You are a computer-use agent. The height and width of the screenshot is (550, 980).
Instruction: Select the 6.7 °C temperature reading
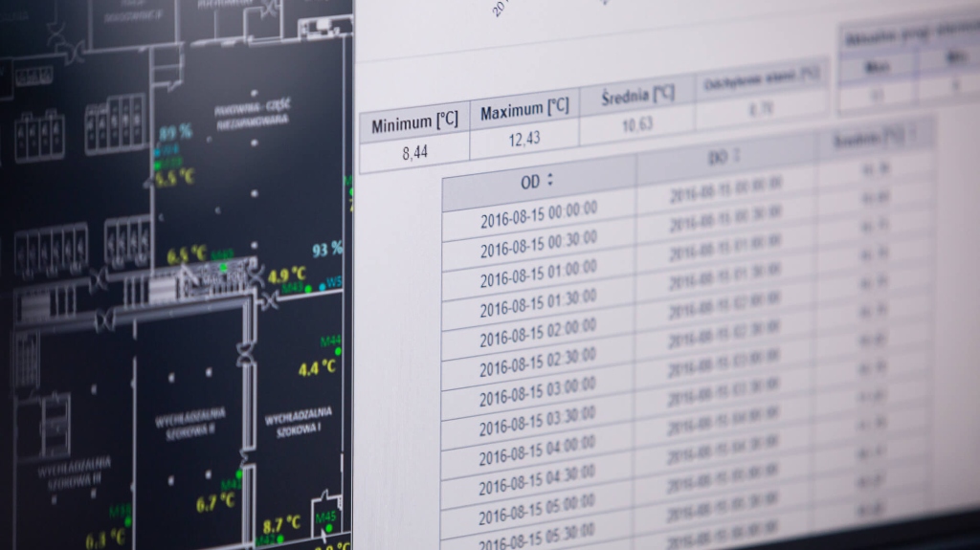click(x=215, y=501)
